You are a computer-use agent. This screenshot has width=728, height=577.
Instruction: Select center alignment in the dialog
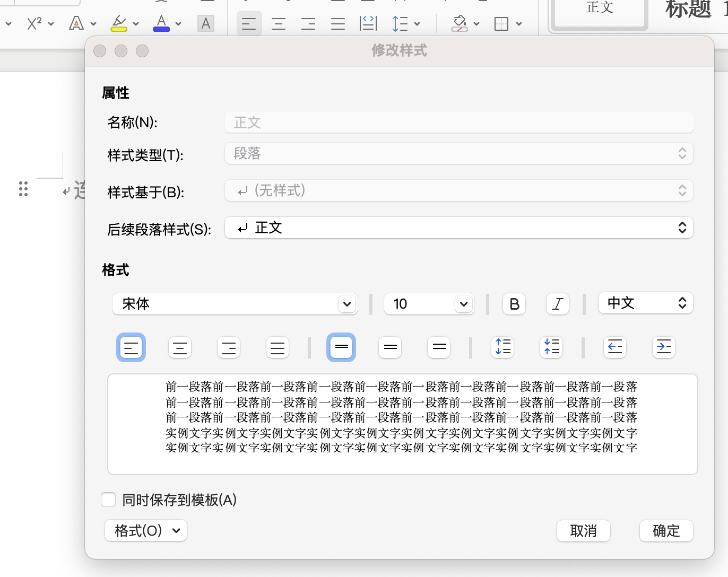180,348
